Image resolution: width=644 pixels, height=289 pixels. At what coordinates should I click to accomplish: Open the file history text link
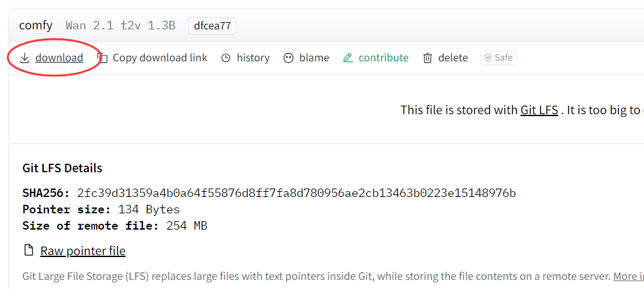[x=253, y=58]
